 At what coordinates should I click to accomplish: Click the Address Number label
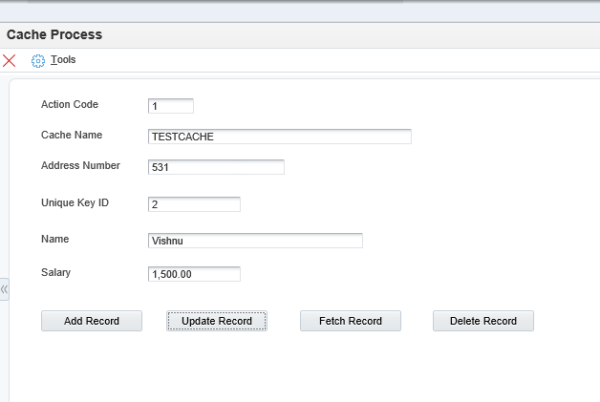tap(81, 166)
